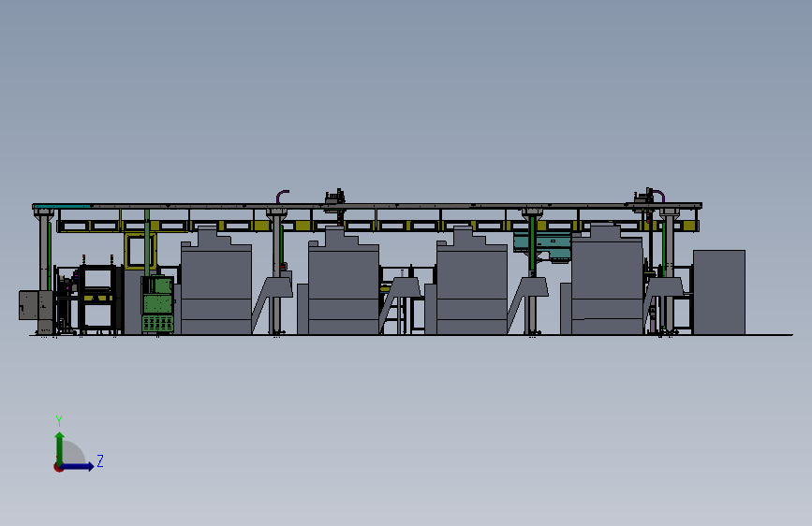812x526 pixels.
Task: Click the red origin ball of the orientation triad
Action: point(58,467)
